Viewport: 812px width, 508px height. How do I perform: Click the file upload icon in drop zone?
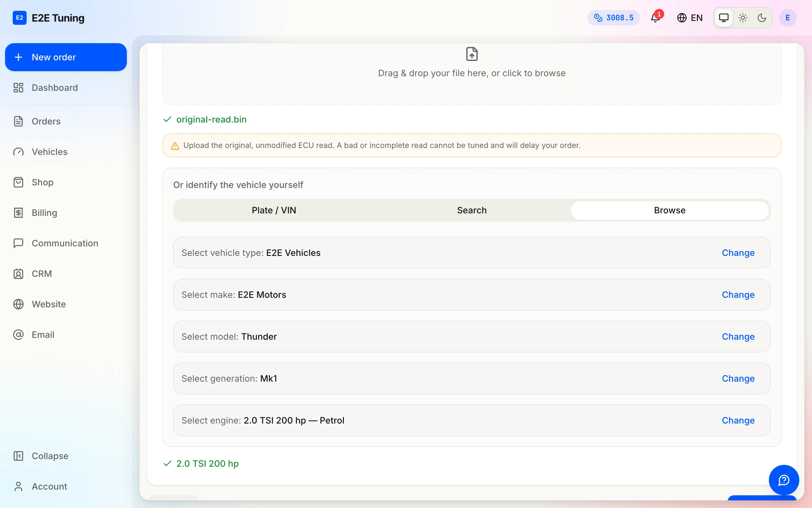click(x=472, y=54)
